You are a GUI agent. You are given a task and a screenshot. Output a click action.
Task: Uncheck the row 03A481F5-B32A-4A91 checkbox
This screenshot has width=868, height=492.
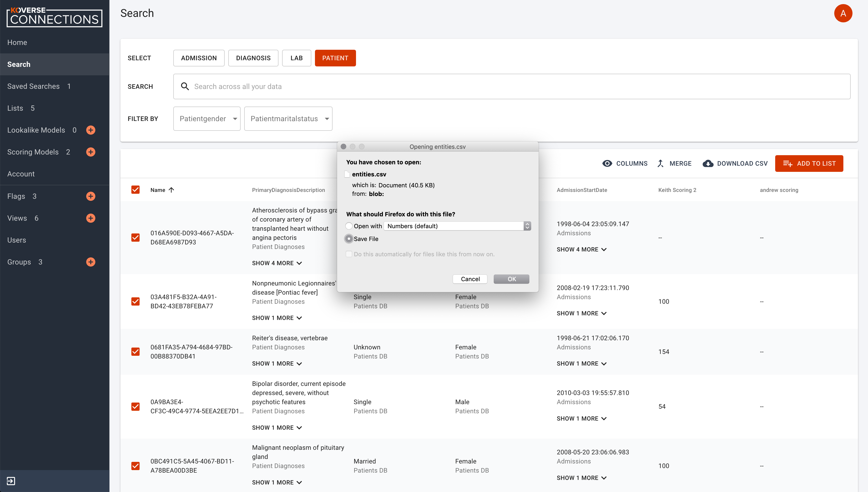pos(135,301)
